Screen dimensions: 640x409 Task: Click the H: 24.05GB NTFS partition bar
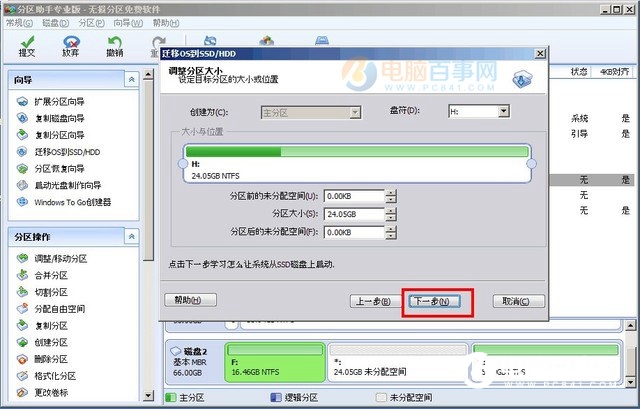pos(357,163)
